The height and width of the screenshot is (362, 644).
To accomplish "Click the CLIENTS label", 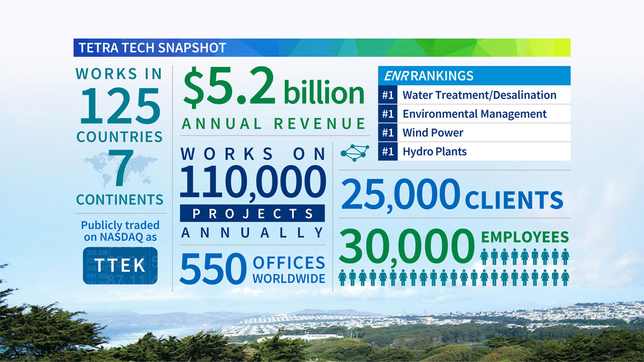I will click(514, 200).
